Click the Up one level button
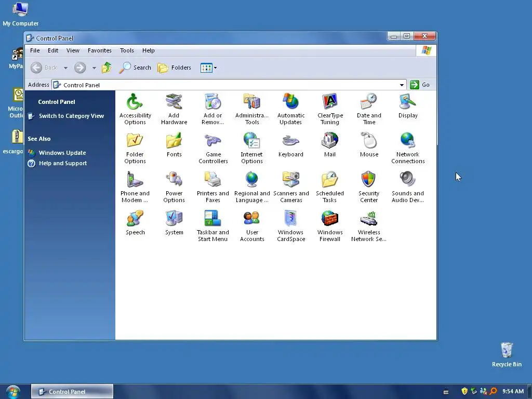532x399 pixels. (x=107, y=68)
